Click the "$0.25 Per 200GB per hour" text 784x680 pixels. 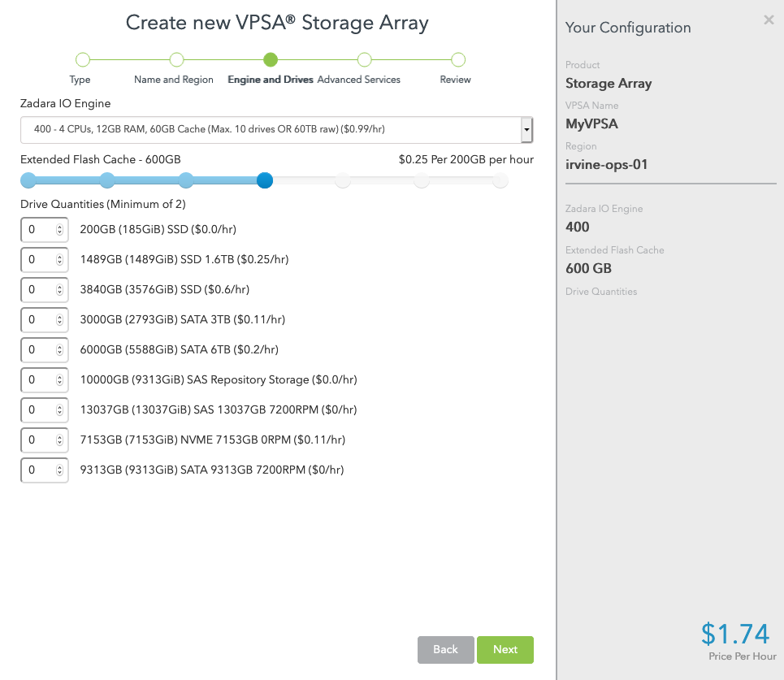(x=466, y=159)
